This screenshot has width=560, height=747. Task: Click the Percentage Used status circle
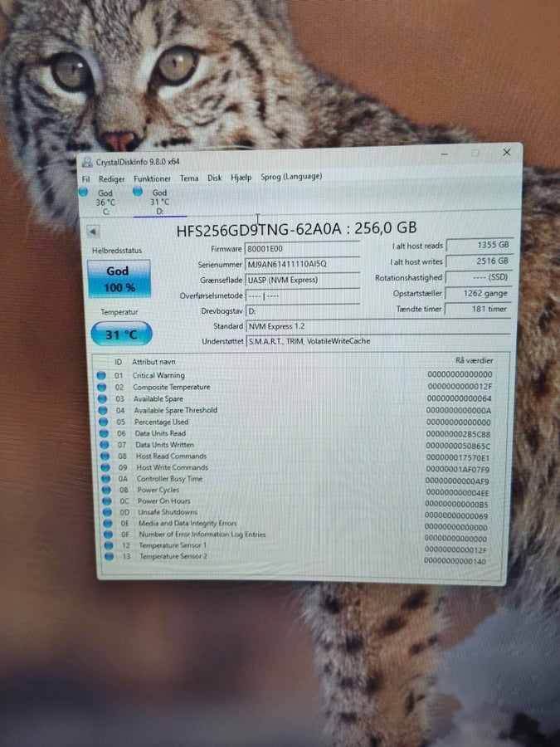pos(104,422)
